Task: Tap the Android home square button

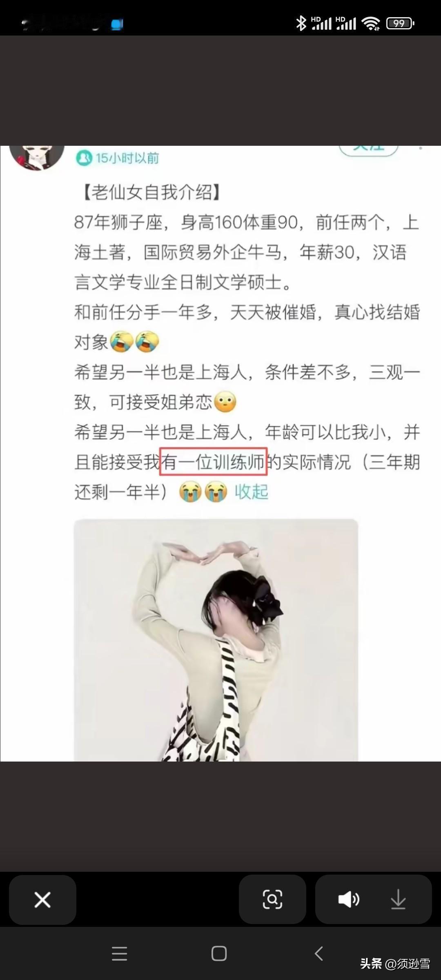Action: click(x=219, y=954)
